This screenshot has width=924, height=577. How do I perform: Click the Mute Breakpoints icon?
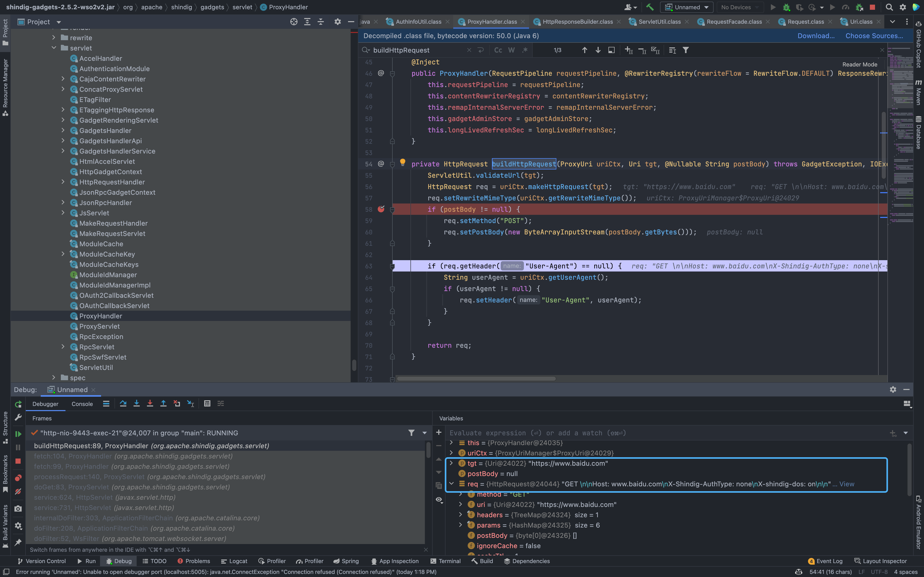(18, 491)
